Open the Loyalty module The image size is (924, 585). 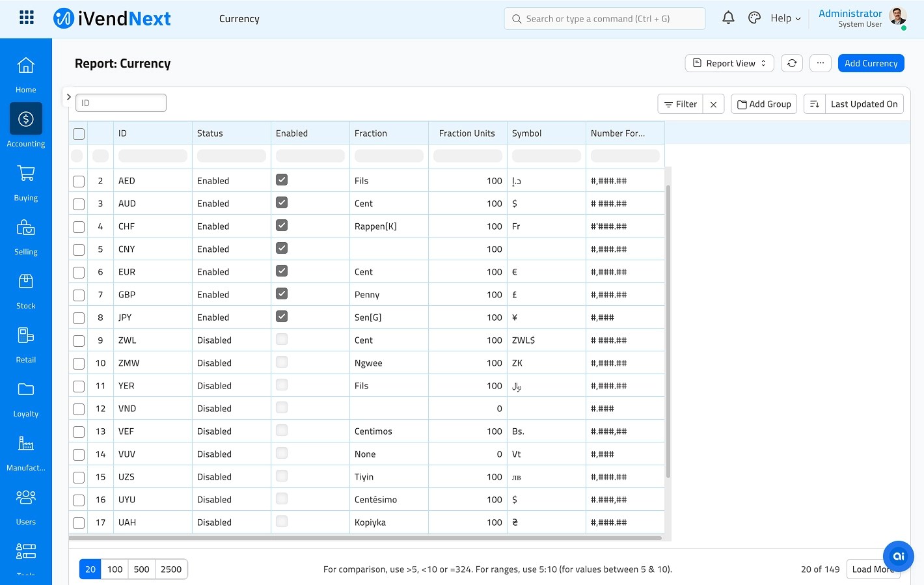[26, 399]
